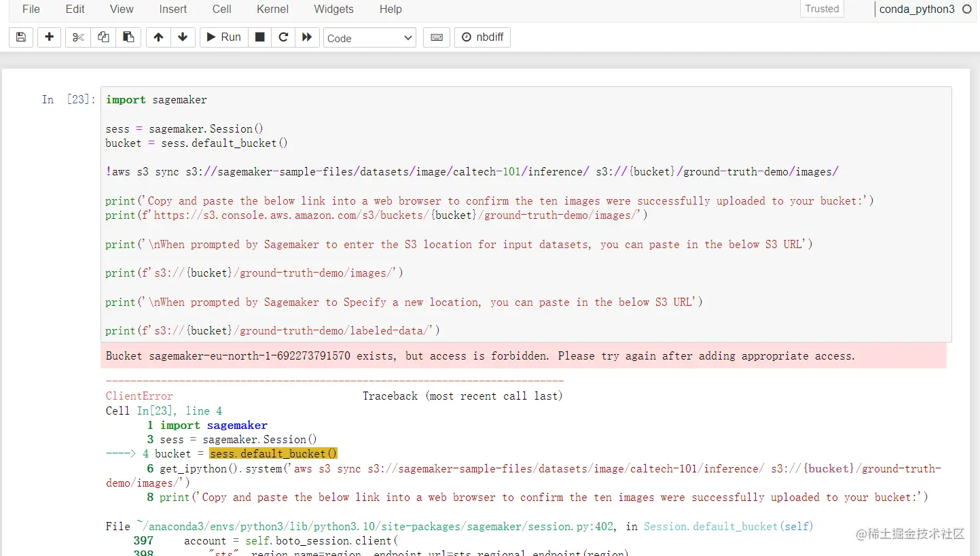Click the conda_python3 kernel name

pos(916,10)
